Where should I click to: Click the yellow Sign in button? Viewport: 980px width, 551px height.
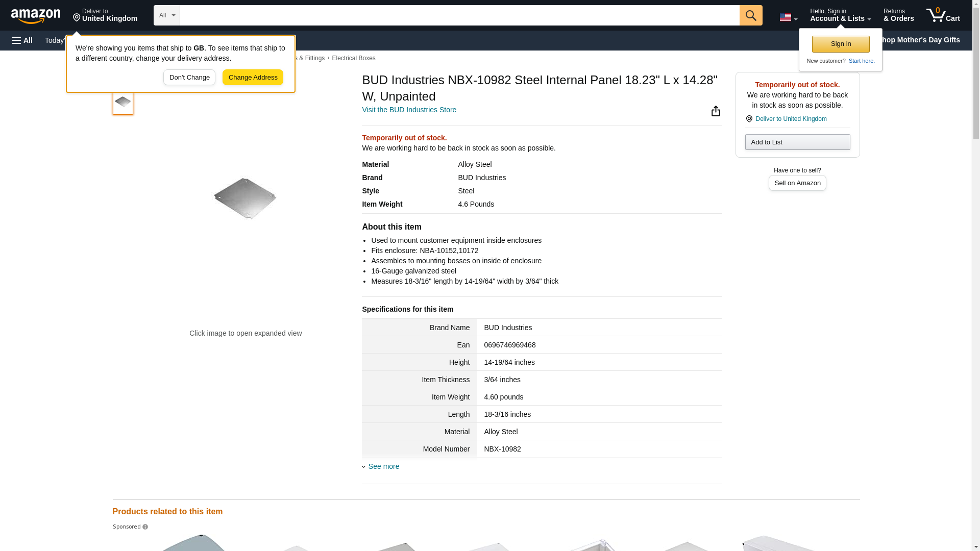pyautogui.click(x=841, y=44)
